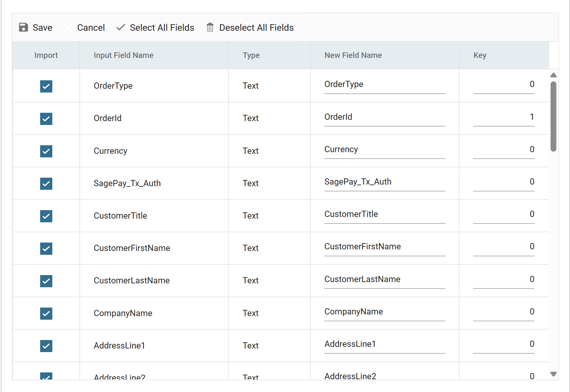
Task: Click the Select All Fields checkmark icon
Action: click(121, 27)
